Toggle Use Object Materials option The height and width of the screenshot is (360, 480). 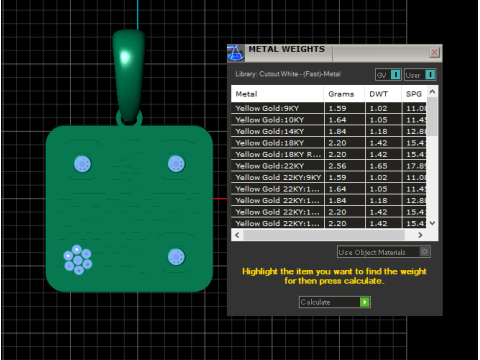[384, 252]
